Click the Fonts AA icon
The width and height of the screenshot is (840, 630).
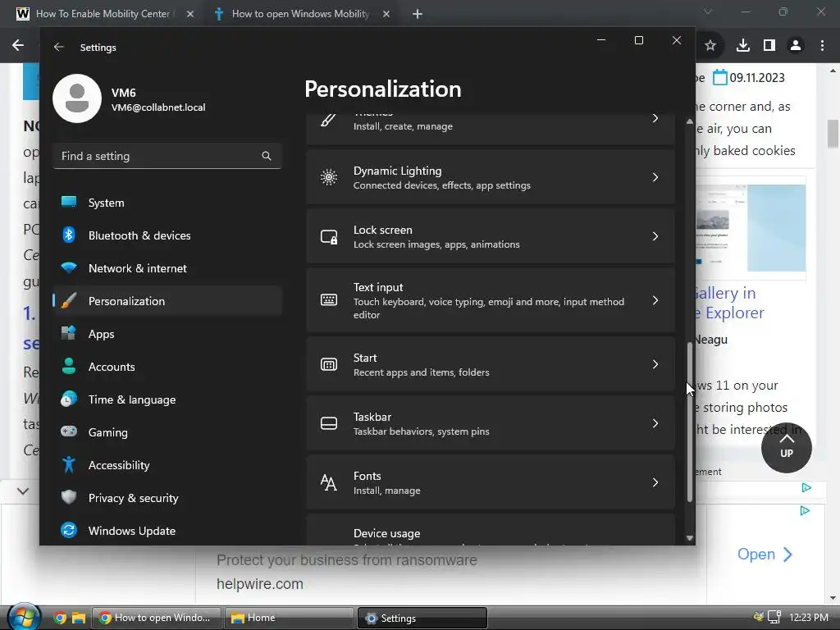pyautogui.click(x=329, y=482)
